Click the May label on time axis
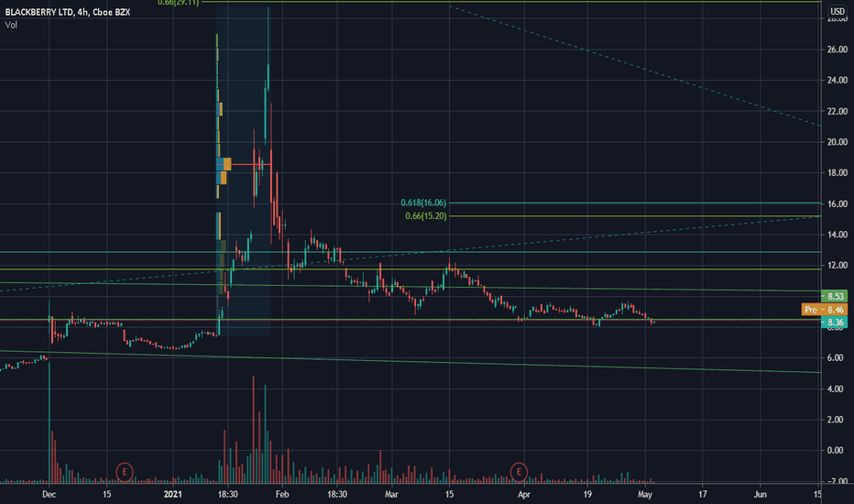Screen dimensions: 854x504 point(645,495)
